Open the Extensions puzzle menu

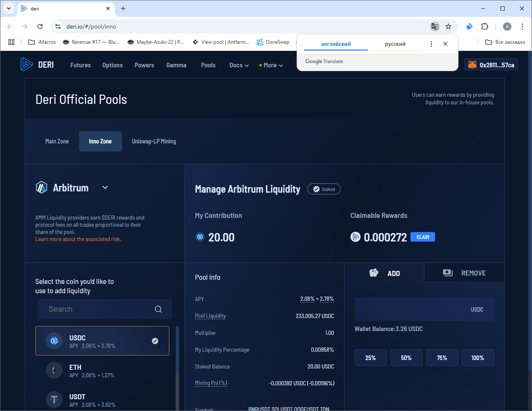tap(485, 27)
